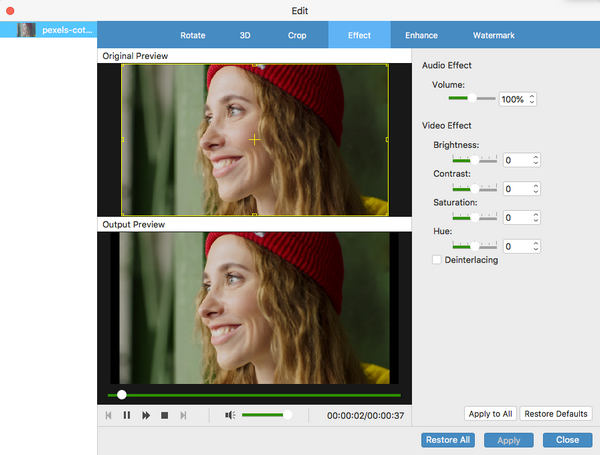Mute the preview speaker icon
This screenshot has width=600, height=455.
230,415
